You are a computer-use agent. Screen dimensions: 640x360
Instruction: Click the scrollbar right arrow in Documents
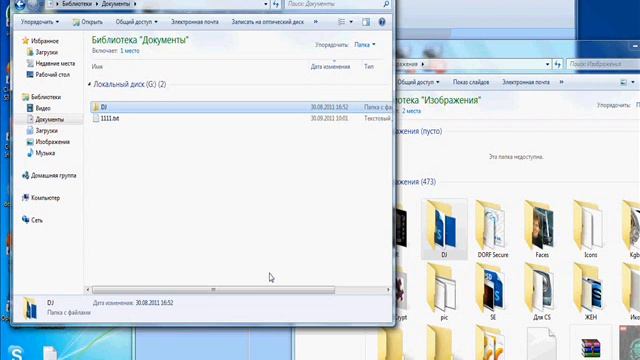pyautogui.click(x=388, y=290)
